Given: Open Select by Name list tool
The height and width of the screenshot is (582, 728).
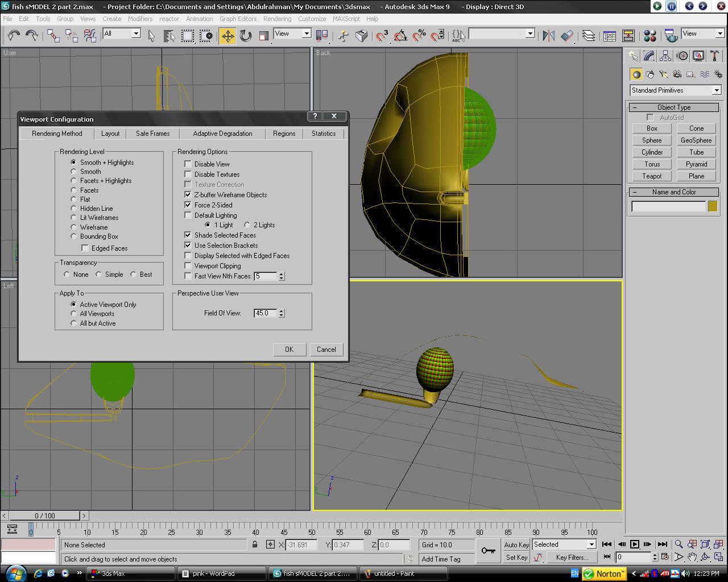Looking at the screenshot, I should tap(169, 36).
